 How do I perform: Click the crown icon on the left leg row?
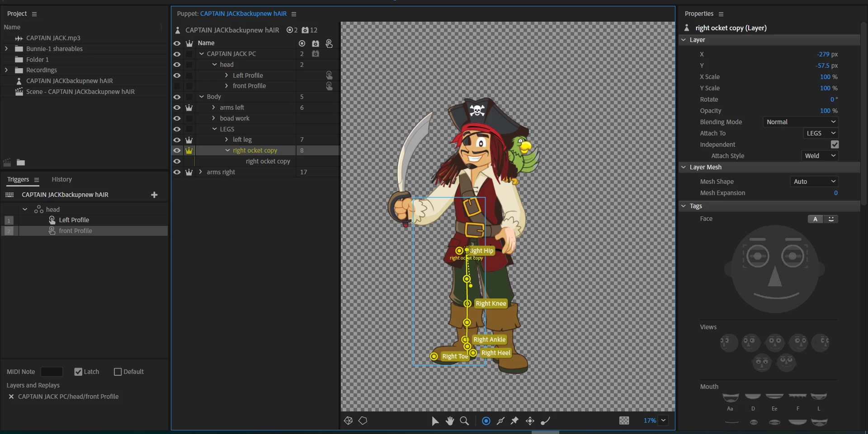pos(189,140)
